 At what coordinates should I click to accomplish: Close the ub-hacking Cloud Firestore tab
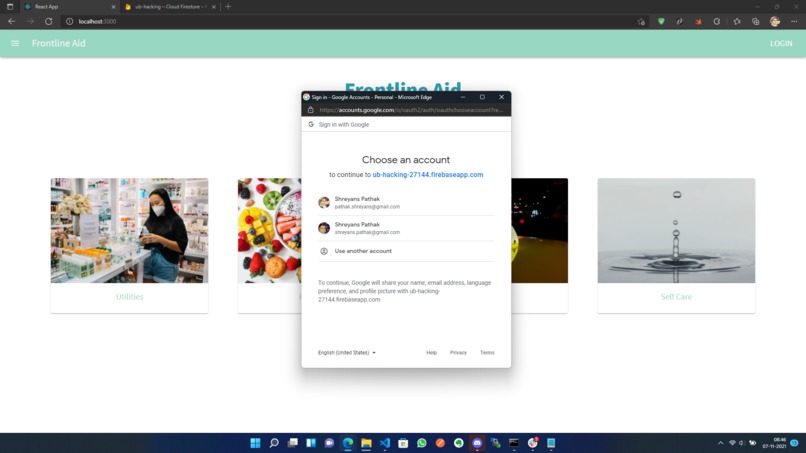click(x=214, y=7)
